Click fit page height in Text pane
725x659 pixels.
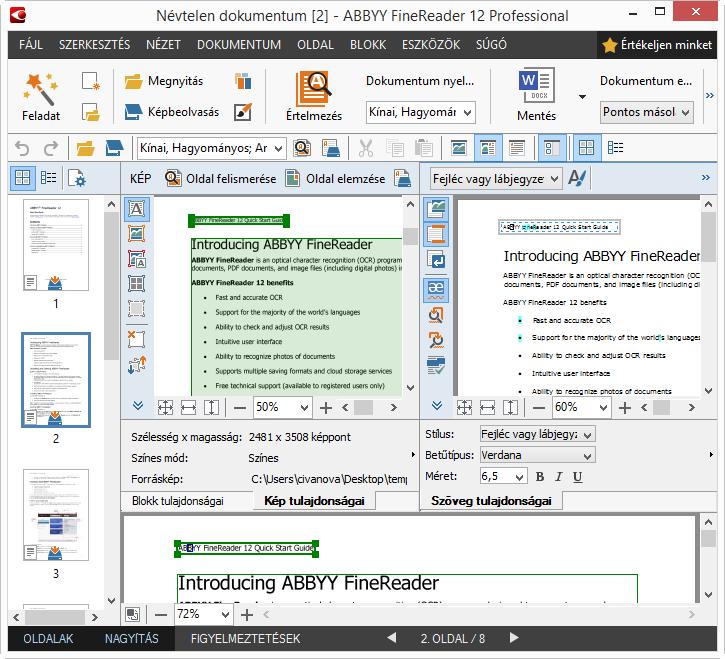click(x=510, y=407)
